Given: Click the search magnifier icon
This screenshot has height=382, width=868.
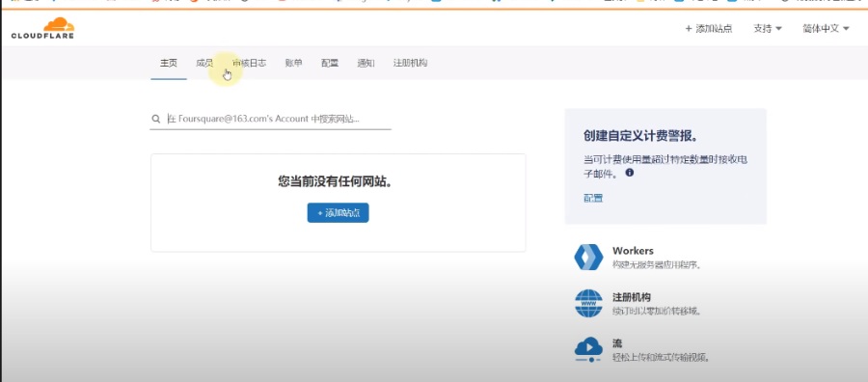Looking at the screenshot, I should click(156, 119).
